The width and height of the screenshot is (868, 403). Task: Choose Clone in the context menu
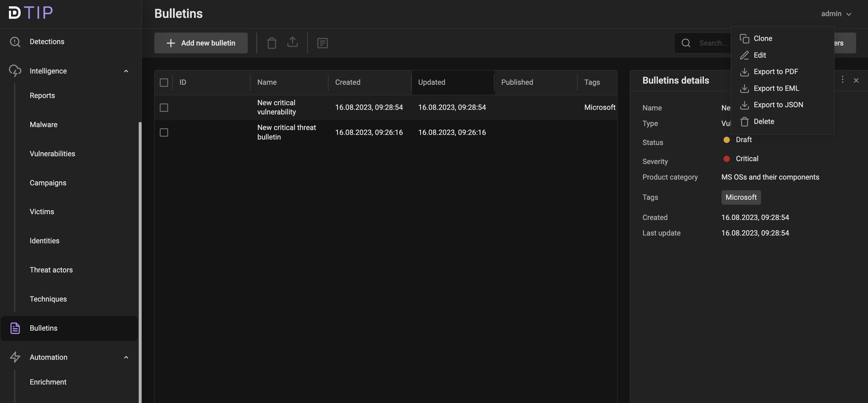(x=762, y=38)
